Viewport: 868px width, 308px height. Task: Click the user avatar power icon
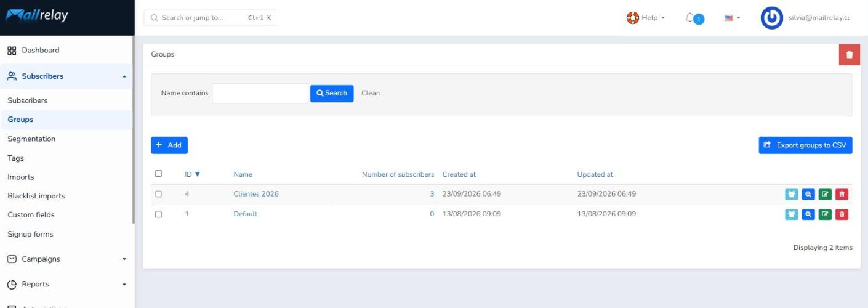(x=772, y=18)
